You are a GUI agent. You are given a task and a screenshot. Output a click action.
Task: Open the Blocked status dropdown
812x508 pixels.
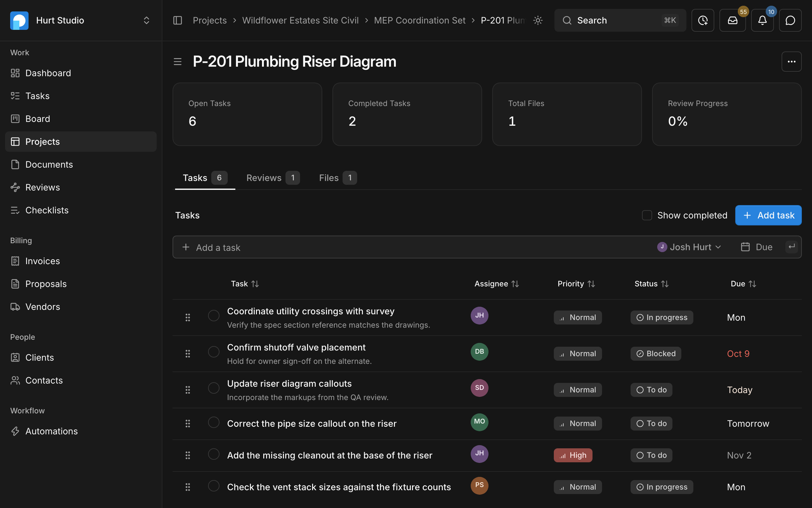click(x=656, y=354)
